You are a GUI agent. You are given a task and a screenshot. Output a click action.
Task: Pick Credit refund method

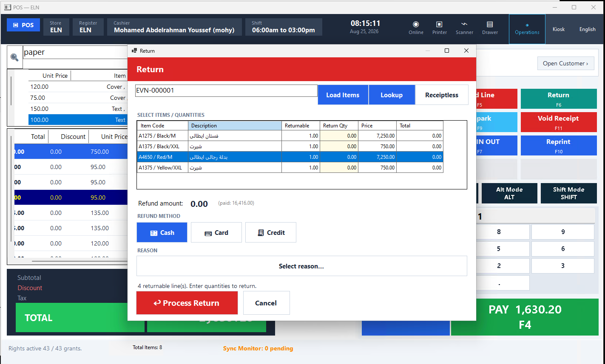tap(271, 232)
